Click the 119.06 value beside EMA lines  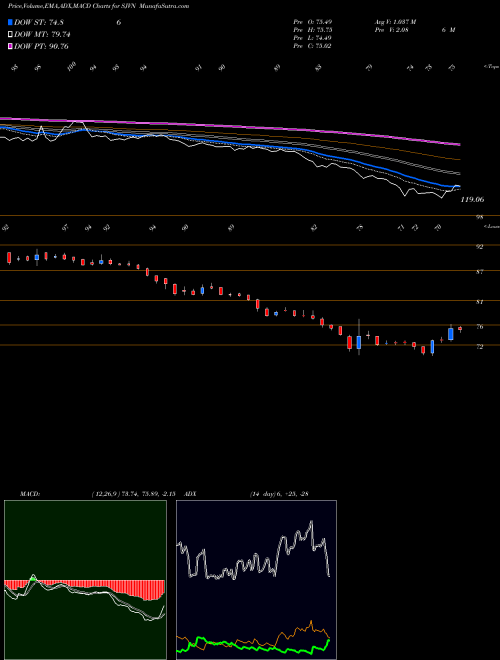click(x=472, y=200)
